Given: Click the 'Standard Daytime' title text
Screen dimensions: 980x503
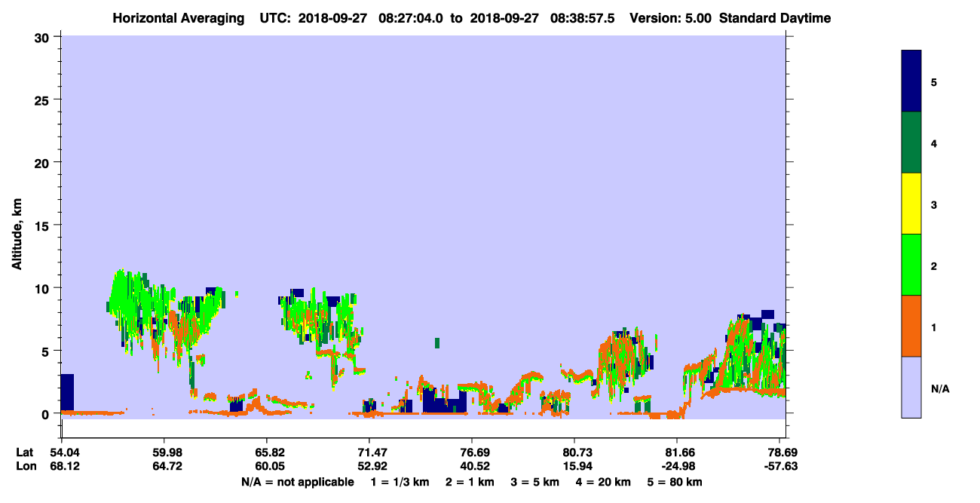Looking at the screenshot, I should click(775, 18).
